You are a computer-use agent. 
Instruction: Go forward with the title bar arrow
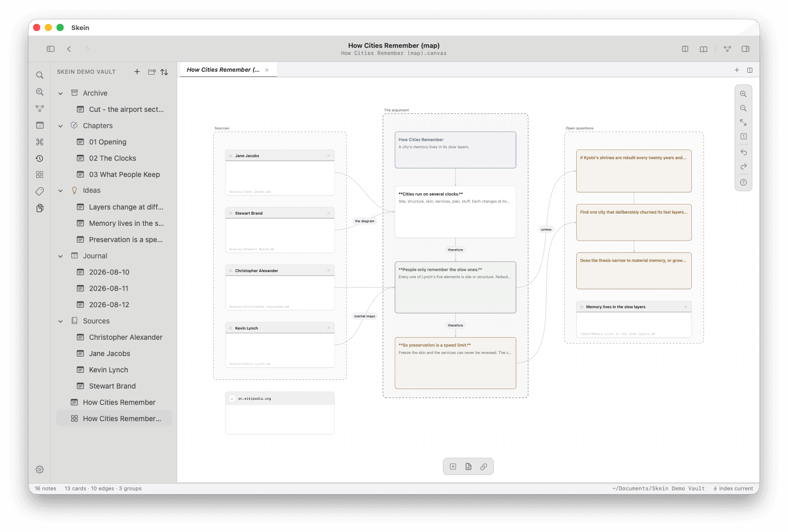[x=87, y=49]
